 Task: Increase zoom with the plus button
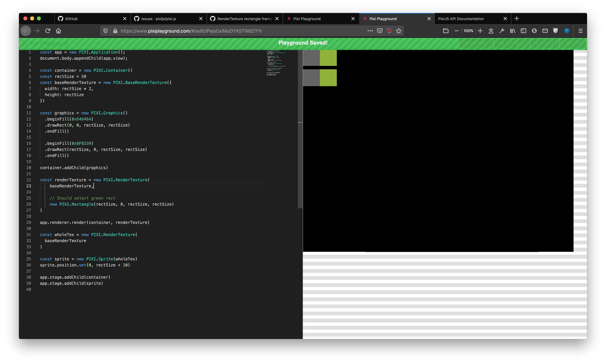tap(480, 31)
